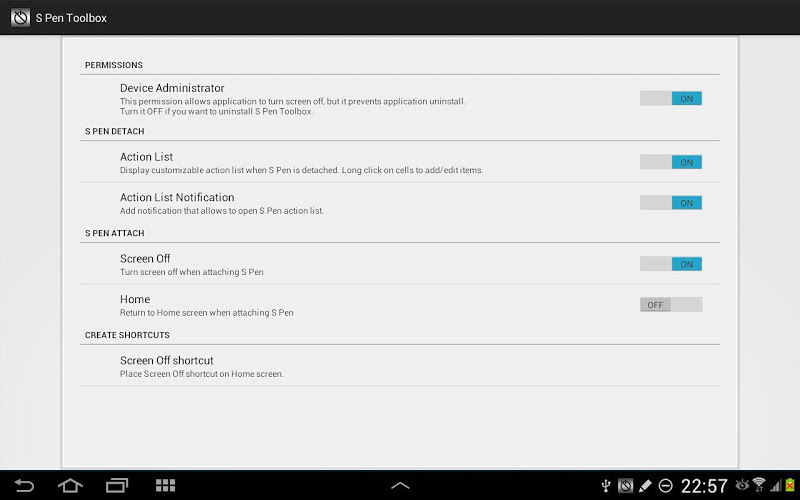Expand the bottom panel with the up chevron
This screenshot has width=800, height=500.
(x=400, y=485)
